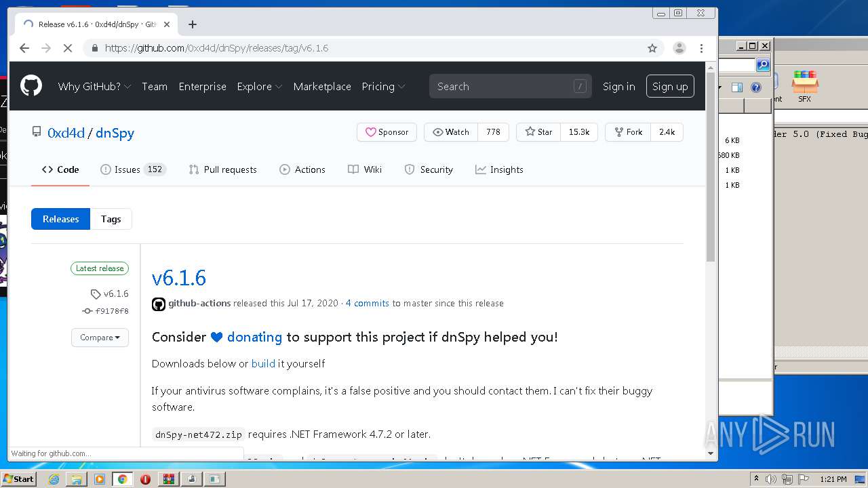Open the Compare dropdown
This screenshot has width=868, height=488.
pos(100,338)
